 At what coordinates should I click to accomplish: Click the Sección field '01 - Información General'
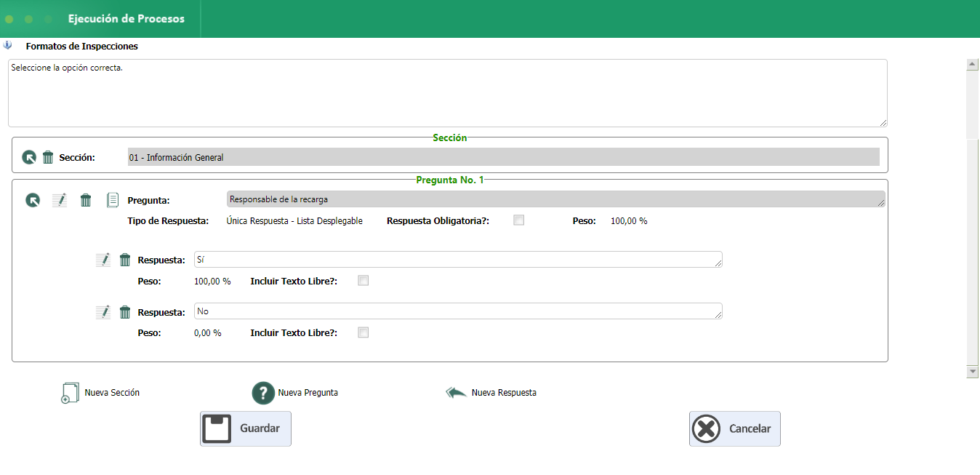point(503,157)
